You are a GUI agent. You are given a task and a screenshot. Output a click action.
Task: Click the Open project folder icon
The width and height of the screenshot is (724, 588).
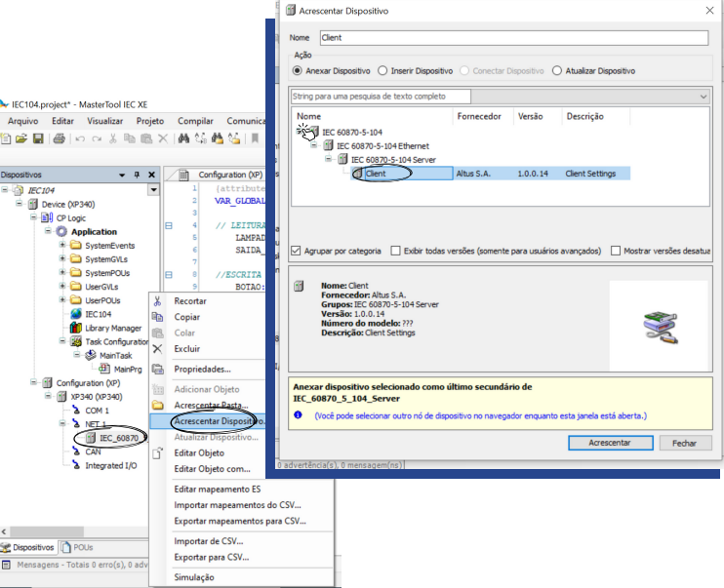[x=23, y=138]
